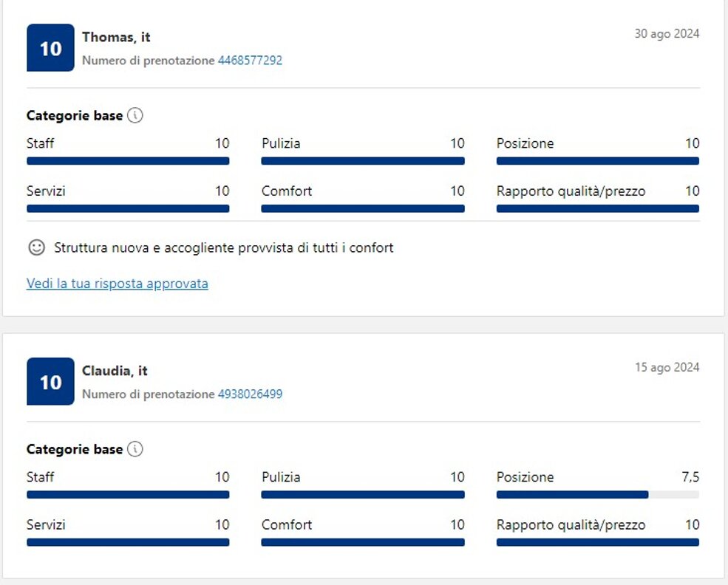Click Thomas's blue score 10 badge
Screen dimensions: 728x585
pyautogui.click(x=50, y=48)
